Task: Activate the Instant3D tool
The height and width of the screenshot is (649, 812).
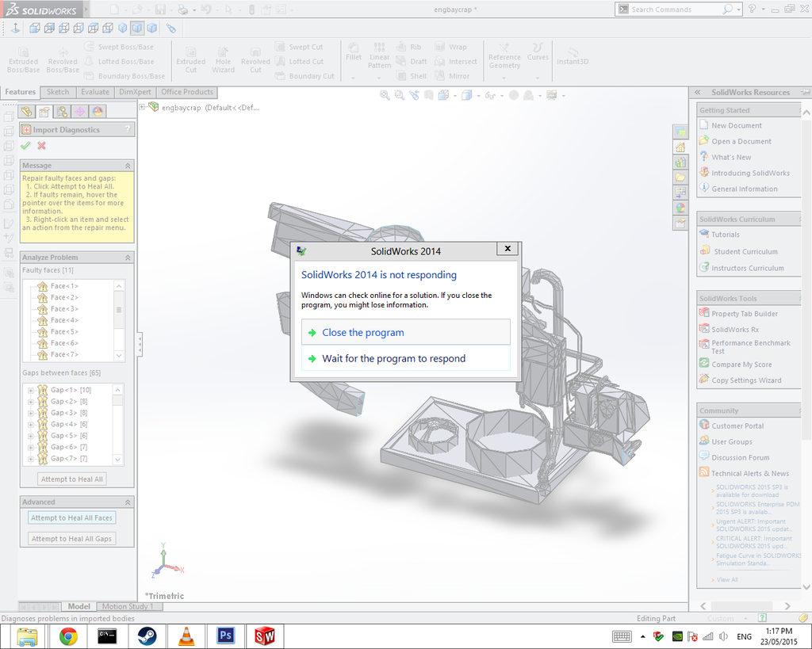Action: click(573, 56)
